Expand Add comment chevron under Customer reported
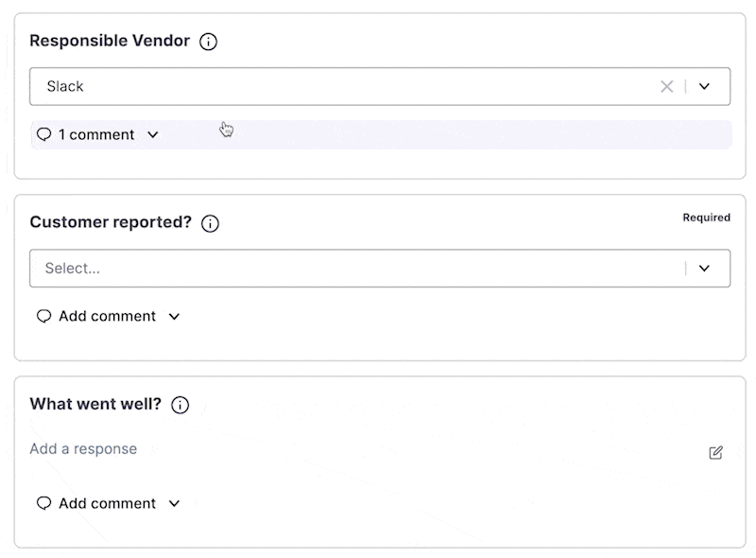Image resolution: width=756 pixels, height=558 pixels. click(174, 317)
